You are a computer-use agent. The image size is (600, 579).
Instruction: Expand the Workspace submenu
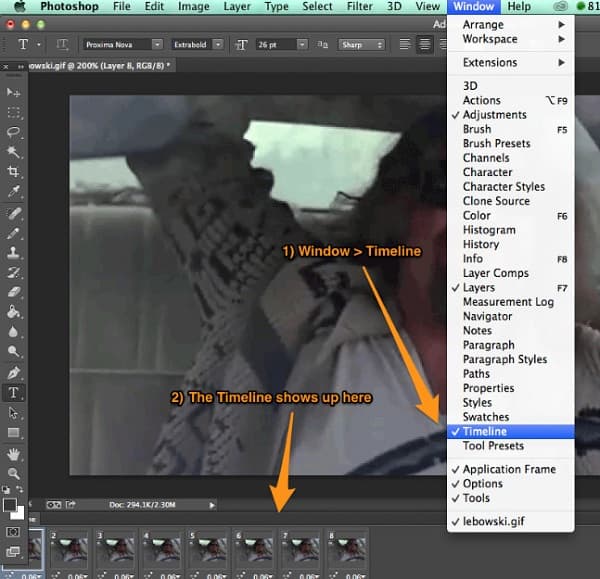(x=510, y=39)
